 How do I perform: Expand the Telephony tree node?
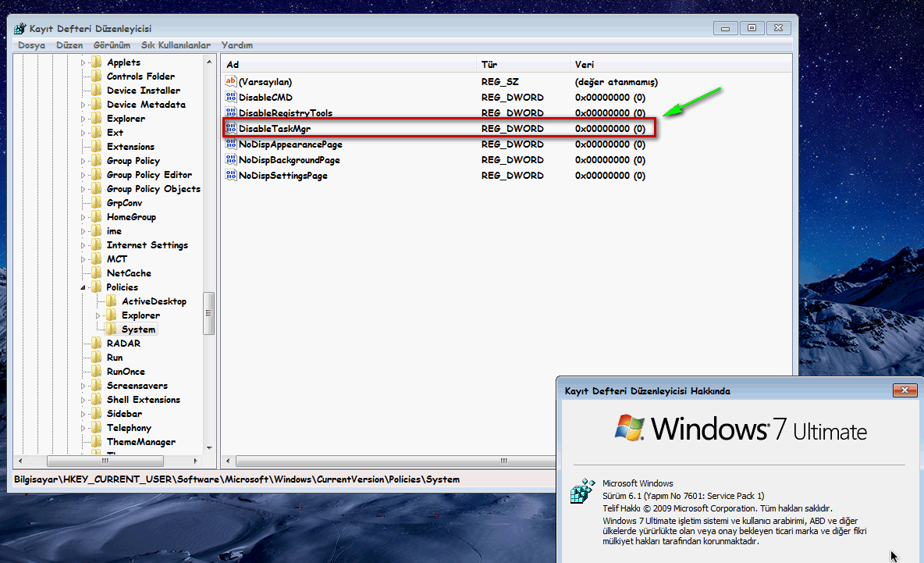tap(83, 429)
